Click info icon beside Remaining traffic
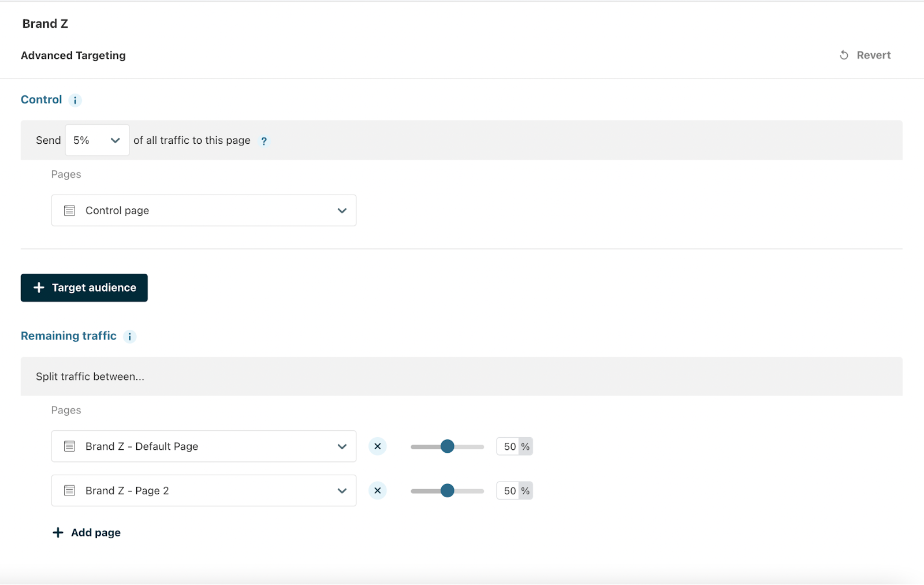Image resolution: width=924 pixels, height=585 pixels. pos(130,337)
